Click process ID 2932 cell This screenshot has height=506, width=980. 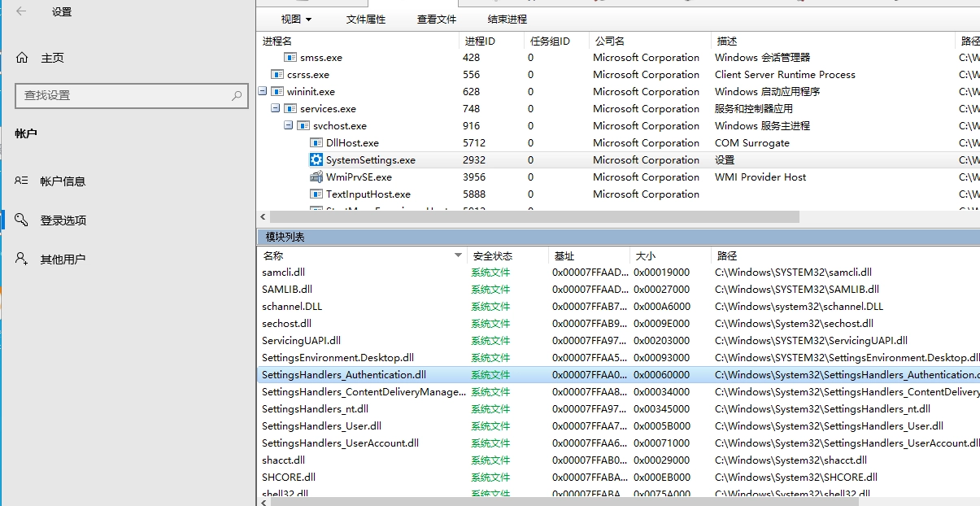(x=474, y=160)
